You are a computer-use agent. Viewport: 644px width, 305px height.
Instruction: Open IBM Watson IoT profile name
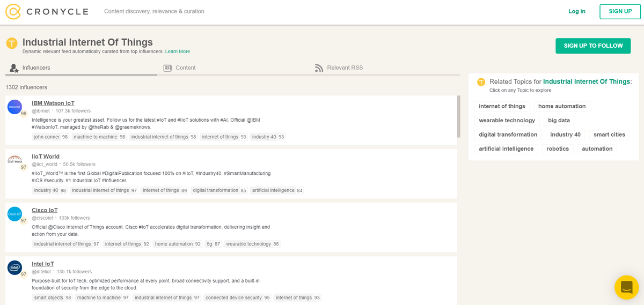pyautogui.click(x=53, y=103)
